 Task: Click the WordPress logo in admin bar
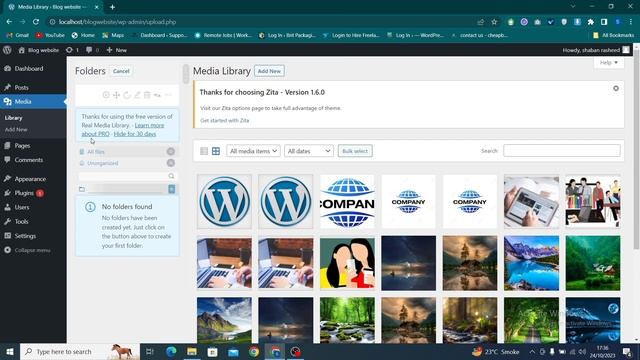coord(7,50)
